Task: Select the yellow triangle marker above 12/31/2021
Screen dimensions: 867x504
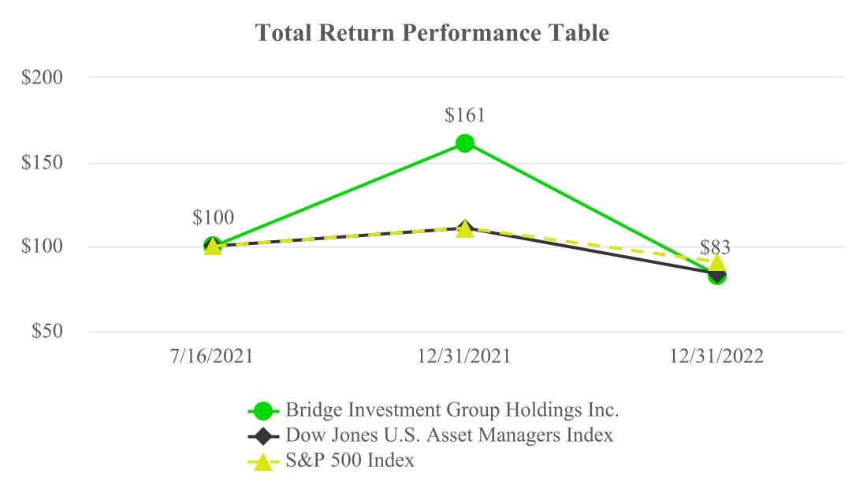Action: coord(465,229)
